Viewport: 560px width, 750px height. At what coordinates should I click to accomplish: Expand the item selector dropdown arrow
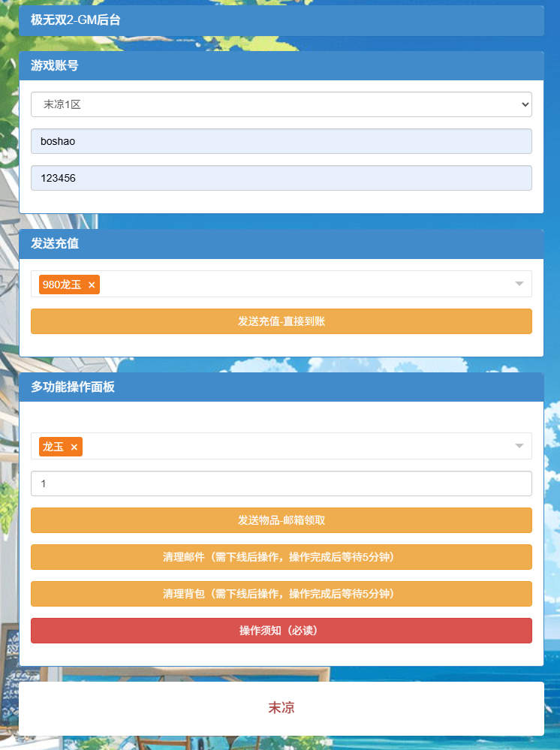(519, 446)
